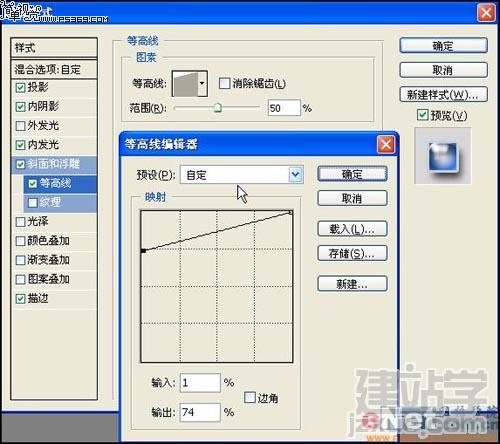
Task: Click 确定 in the contour editor
Action: pyautogui.click(x=352, y=174)
